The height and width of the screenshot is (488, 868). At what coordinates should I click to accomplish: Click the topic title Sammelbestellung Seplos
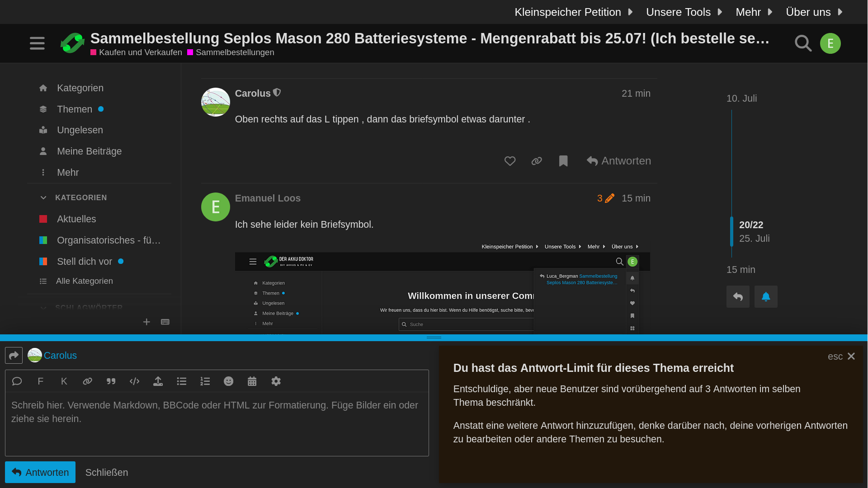tap(429, 38)
